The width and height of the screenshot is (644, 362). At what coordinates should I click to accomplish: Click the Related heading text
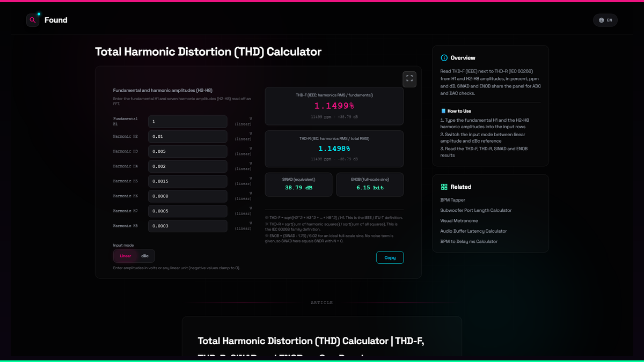461,187
